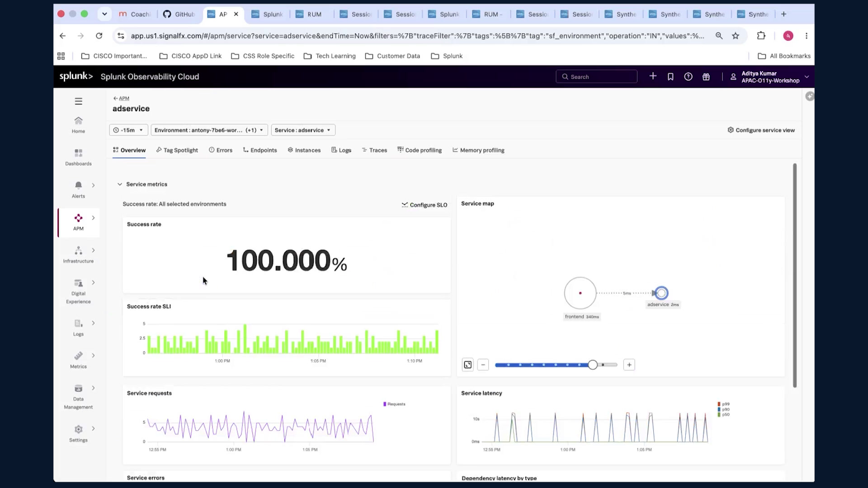Open Alerts bell in sidebar
This screenshot has width=868, height=488.
pos(78,190)
